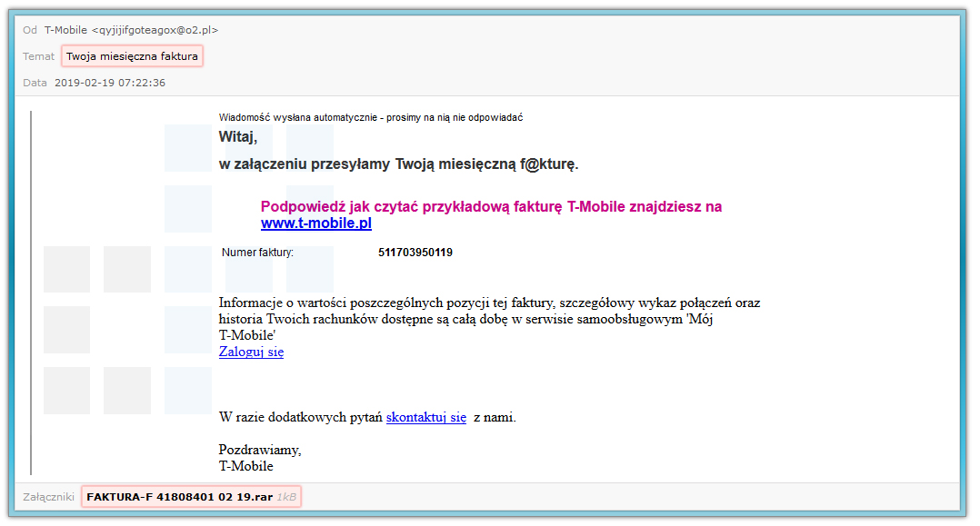Expand the "Załączniki" attachments row

(x=50, y=496)
